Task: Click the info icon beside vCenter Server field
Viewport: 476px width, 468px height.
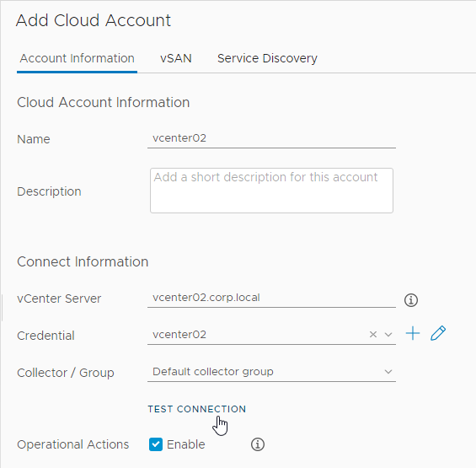Action: (411, 300)
